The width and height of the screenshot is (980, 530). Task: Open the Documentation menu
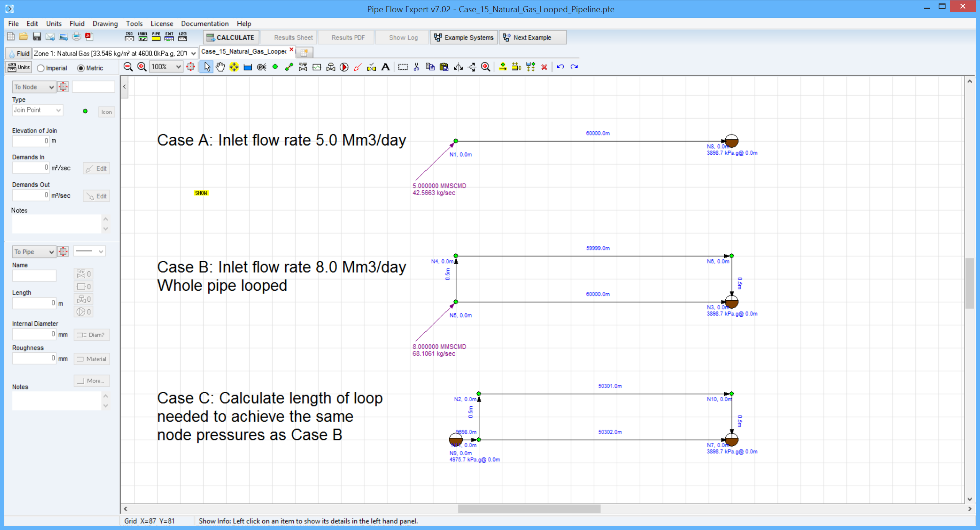[205, 23]
